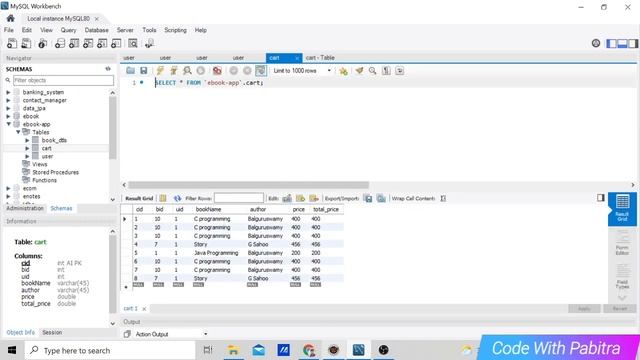Image resolution: width=640 pixels, height=360 pixels.
Task: Create a new SQL tab icon
Action: [x=12, y=43]
